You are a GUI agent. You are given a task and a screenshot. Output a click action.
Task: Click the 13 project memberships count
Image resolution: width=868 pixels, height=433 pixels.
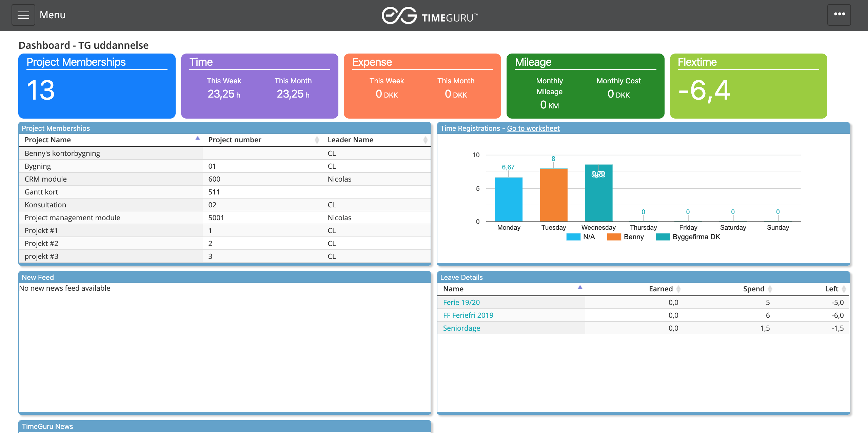coord(41,90)
